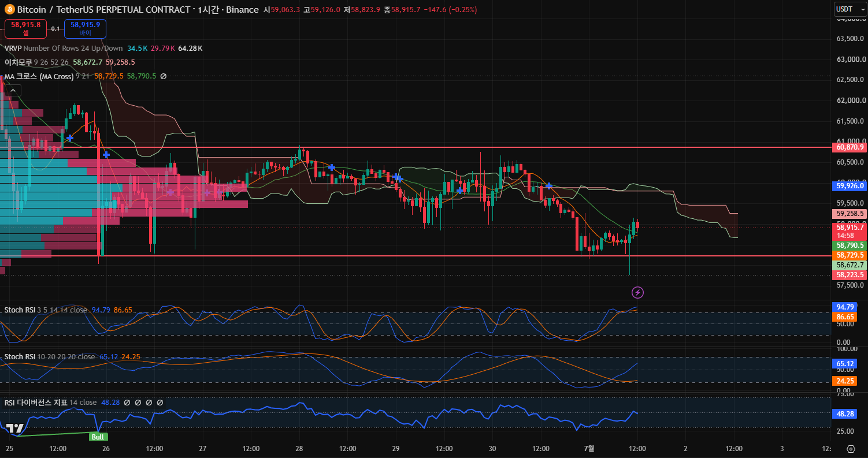This screenshot has width=868, height=458.
Task: Click the blue 58,915.9 buy button
Action: pos(86,28)
